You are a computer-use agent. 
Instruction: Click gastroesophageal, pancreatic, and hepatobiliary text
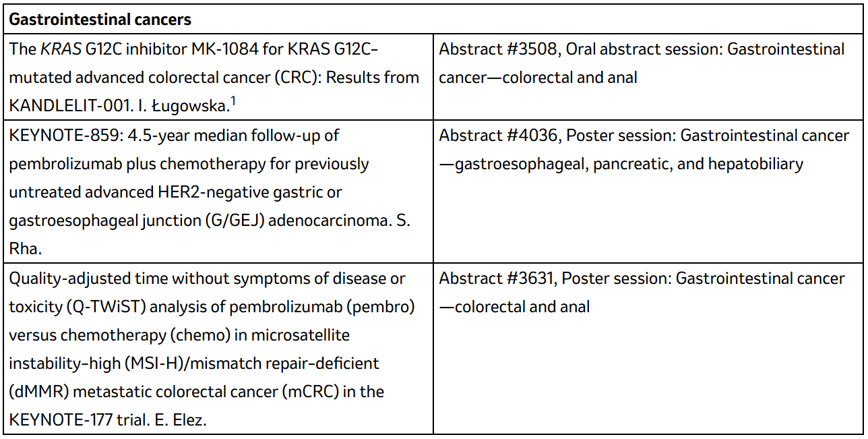tap(629, 165)
